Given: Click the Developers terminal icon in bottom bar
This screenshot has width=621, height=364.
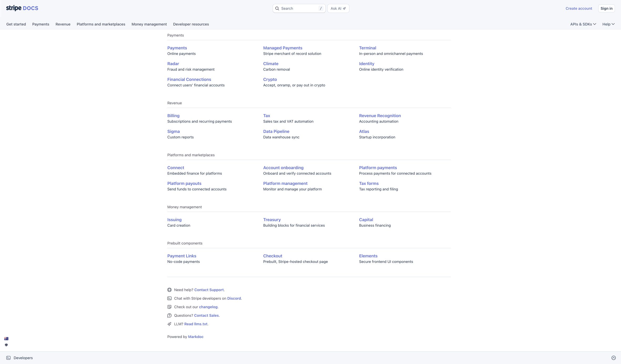Looking at the screenshot, I should (x=8, y=358).
